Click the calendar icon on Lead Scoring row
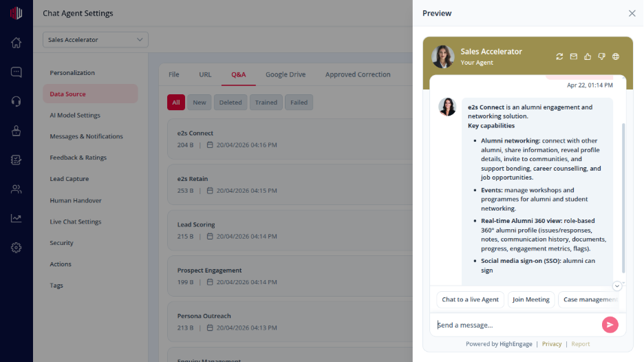The image size is (644, 362). [x=210, y=236]
